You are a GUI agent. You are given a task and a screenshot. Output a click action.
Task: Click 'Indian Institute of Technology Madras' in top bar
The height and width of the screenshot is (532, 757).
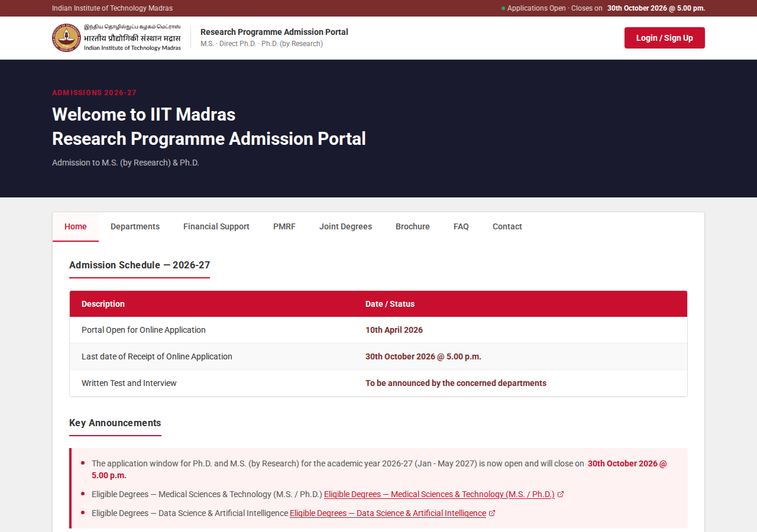112,8
